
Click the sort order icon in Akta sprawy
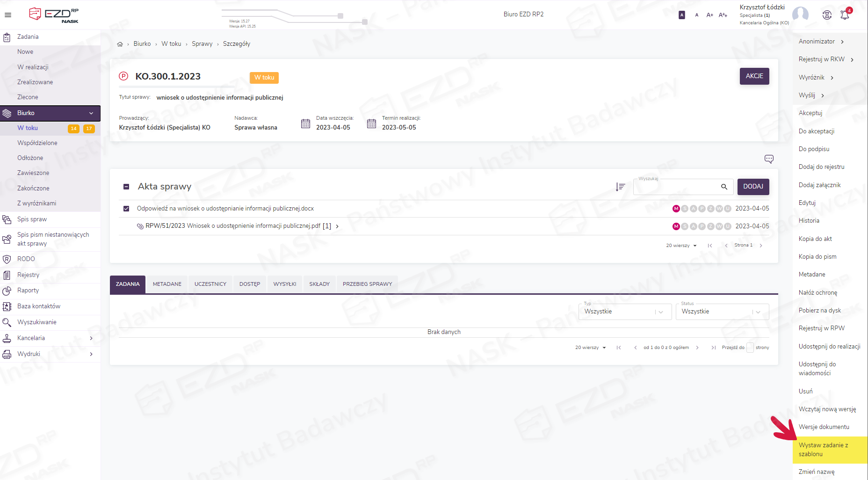[x=620, y=187]
